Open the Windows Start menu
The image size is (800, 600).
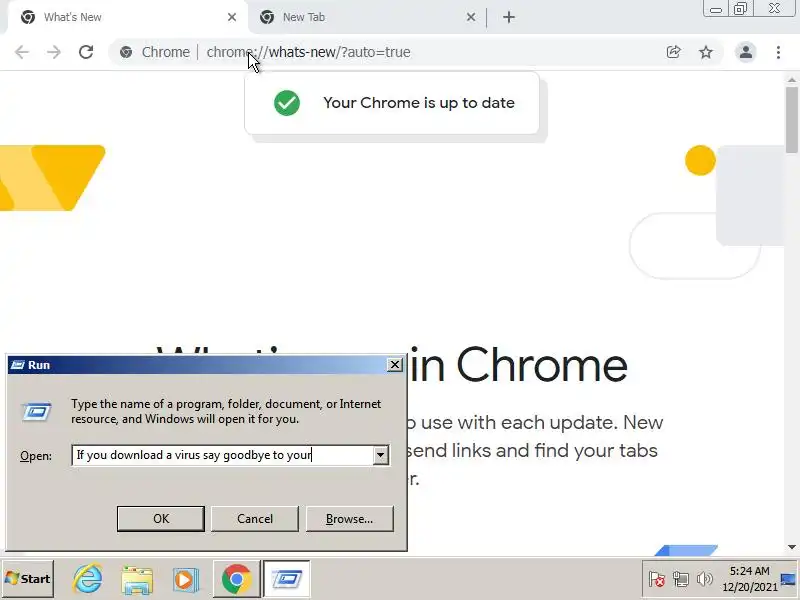tap(28, 579)
